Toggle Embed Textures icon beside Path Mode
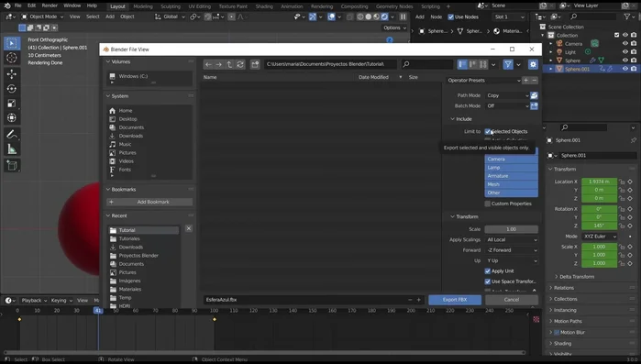The height and width of the screenshot is (364, 641). point(534,95)
